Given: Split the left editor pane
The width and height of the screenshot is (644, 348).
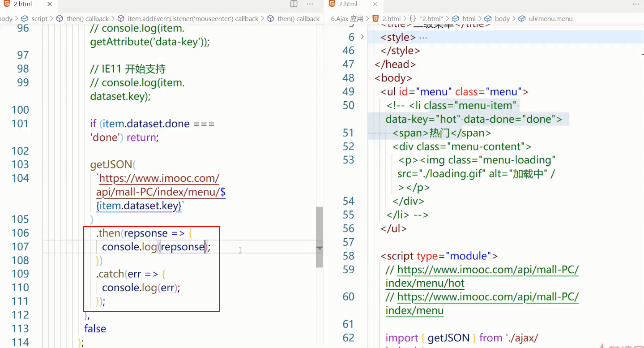Looking at the screenshot, I should (x=294, y=4).
